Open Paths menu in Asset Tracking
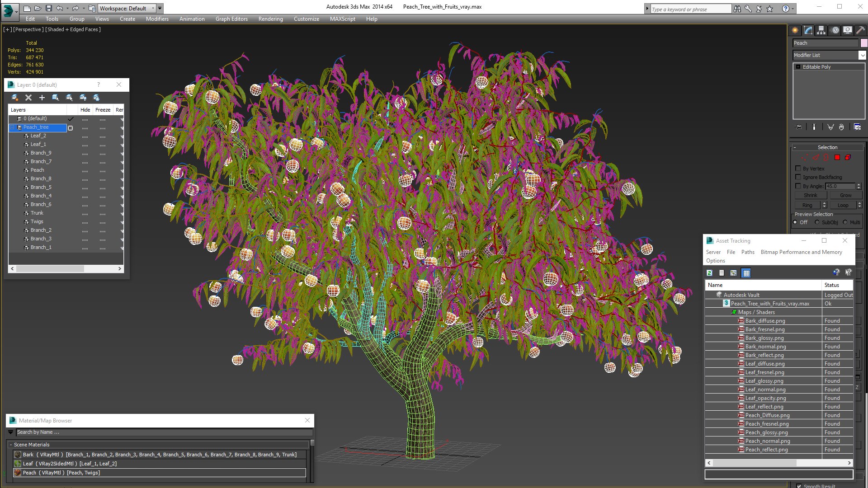The height and width of the screenshot is (488, 868). tap(748, 252)
